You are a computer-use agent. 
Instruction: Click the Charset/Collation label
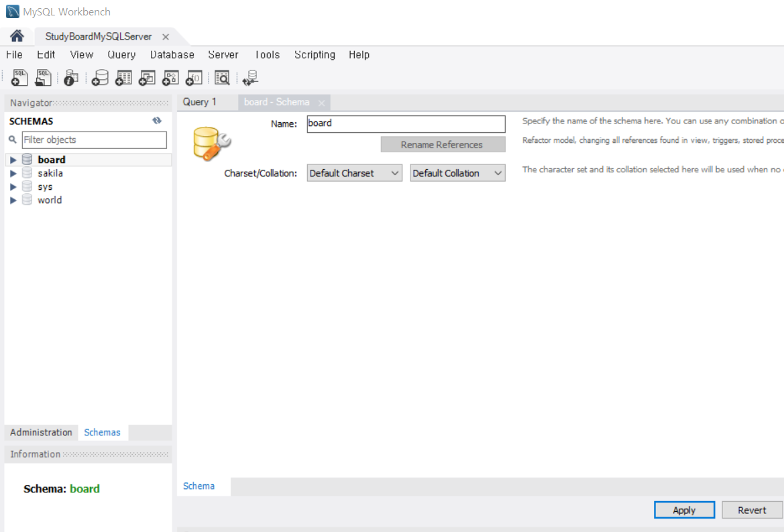pyautogui.click(x=260, y=173)
